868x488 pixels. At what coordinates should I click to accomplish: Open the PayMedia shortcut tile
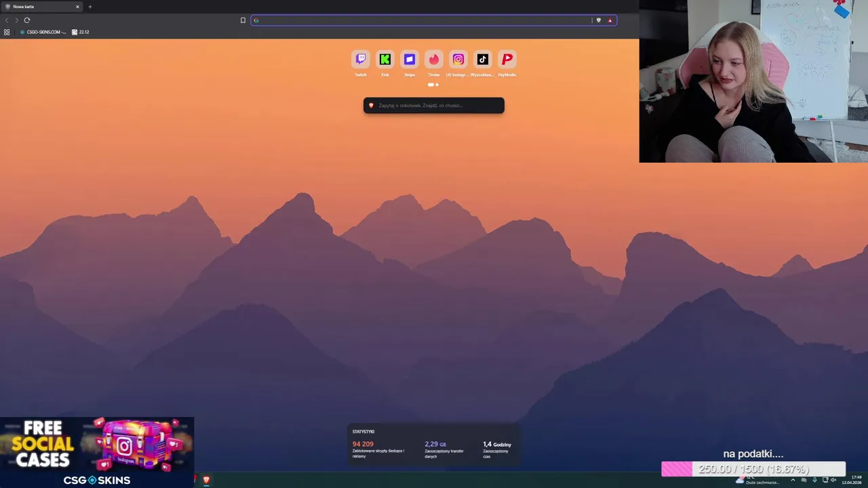(x=507, y=60)
